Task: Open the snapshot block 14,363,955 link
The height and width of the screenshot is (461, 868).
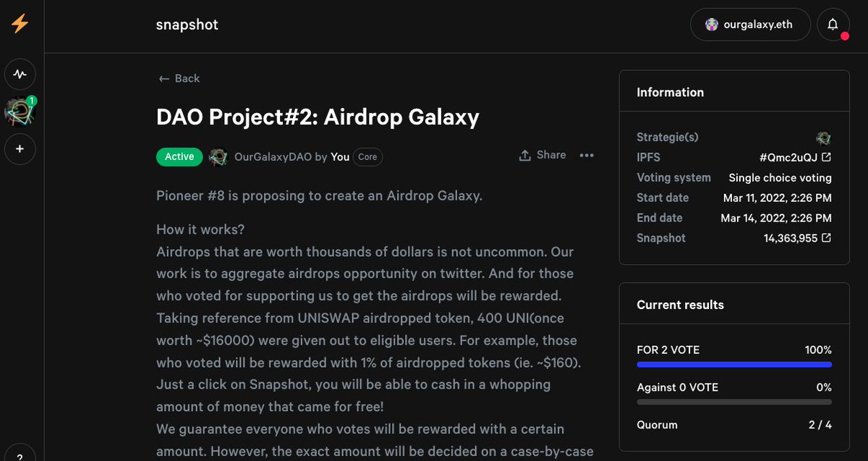Action: coord(798,238)
